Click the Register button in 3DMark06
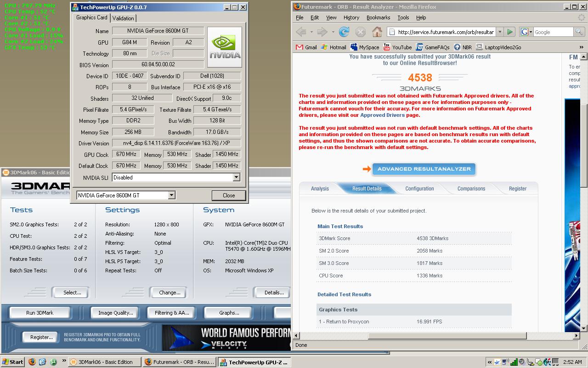The height and width of the screenshot is (368, 588). (x=41, y=337)
